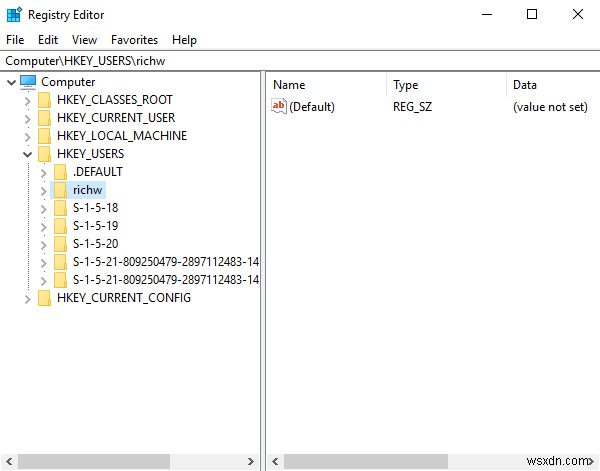Select the HKEY_USERS key label
Screen dimensions: 600x471
coord(91,154)
